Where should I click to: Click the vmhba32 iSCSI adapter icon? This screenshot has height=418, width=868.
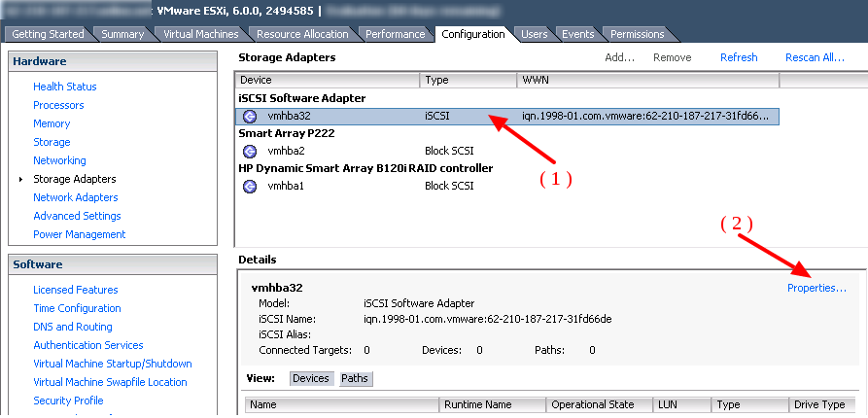click(x=249, y=117)
